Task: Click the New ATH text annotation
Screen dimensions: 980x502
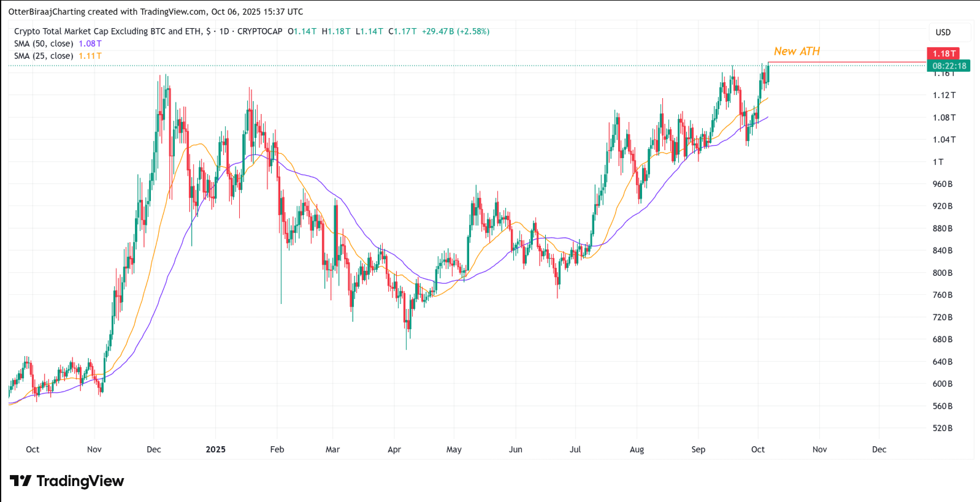Action: pyautogui.click(x=797, y=51)
